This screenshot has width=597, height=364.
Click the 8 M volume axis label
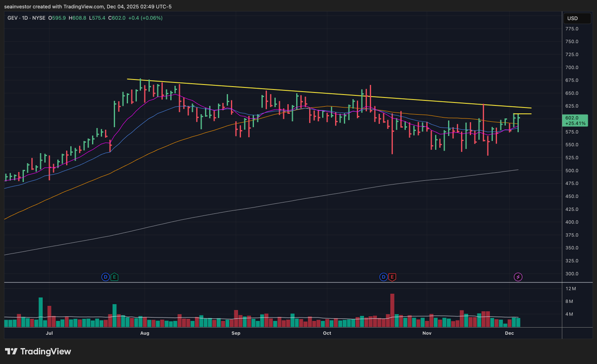569,302
